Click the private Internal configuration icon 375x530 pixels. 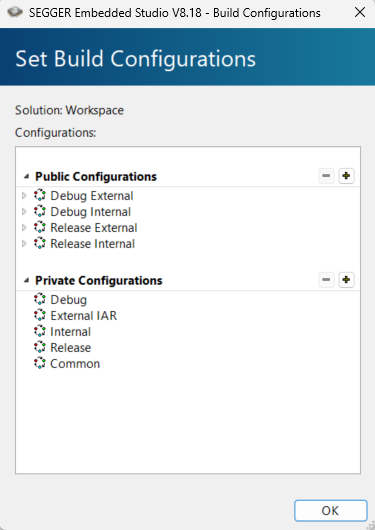click(40, 331)
